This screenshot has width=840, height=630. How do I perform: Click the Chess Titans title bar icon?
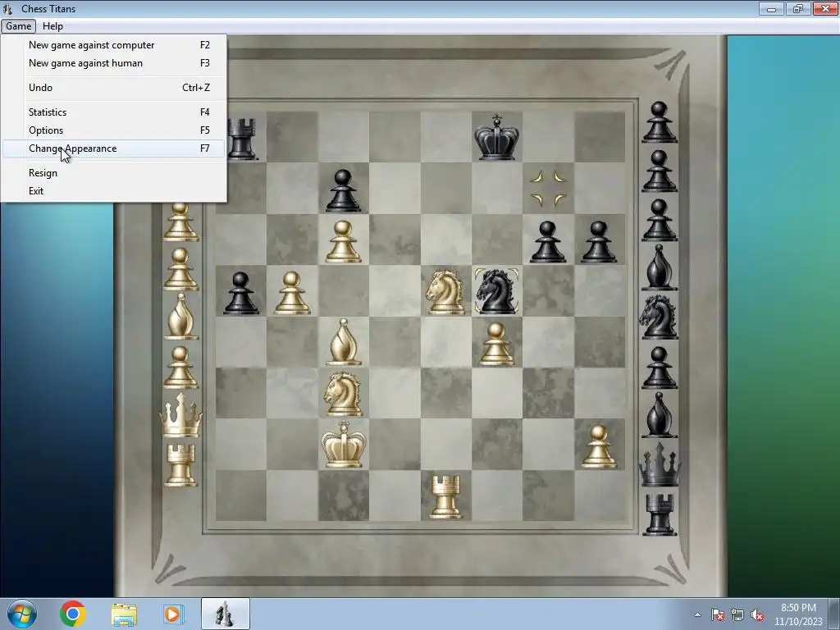point(7,8)
